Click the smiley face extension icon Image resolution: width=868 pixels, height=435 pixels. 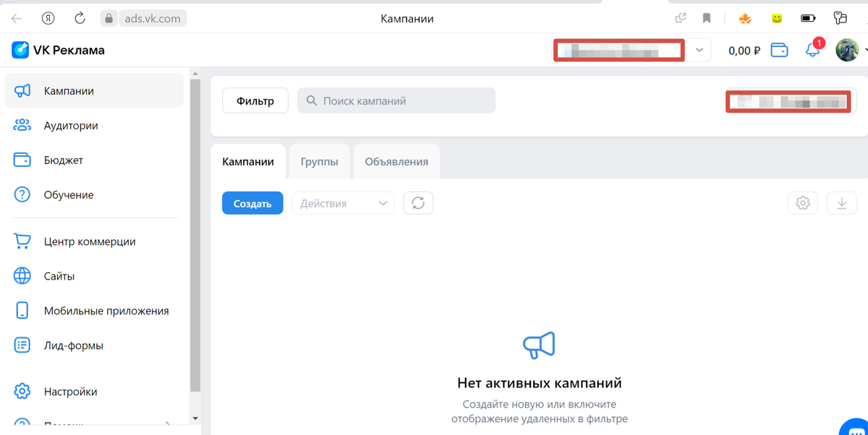tap(777, 18)
